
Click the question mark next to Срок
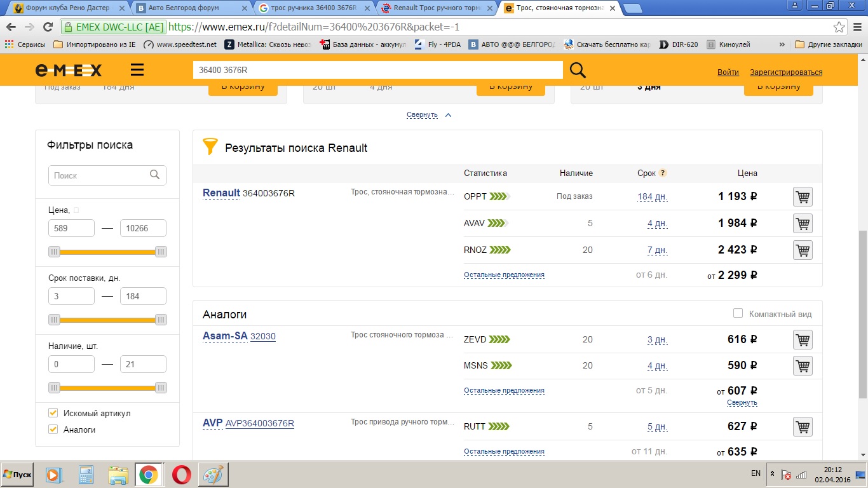point(663,173)
